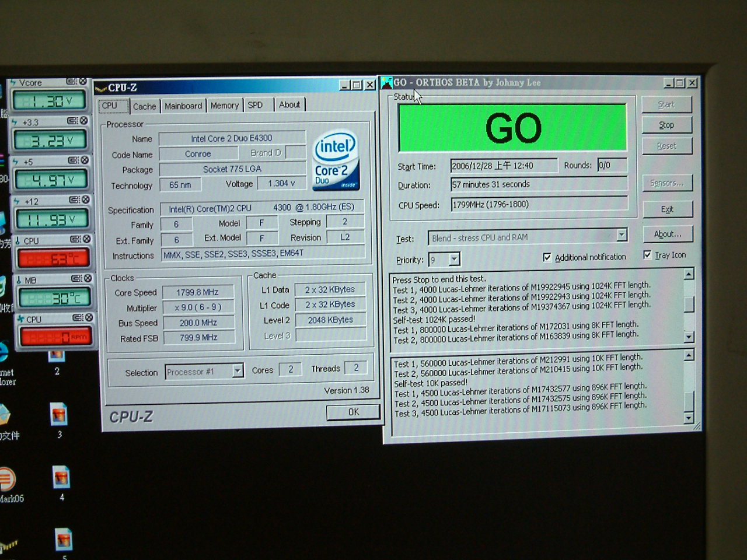The width and height of the screenshot is (747, 560).
Task: Click the fan icon on CPU RPM widget
Action: pyautogui.click(x=21, y=319)
